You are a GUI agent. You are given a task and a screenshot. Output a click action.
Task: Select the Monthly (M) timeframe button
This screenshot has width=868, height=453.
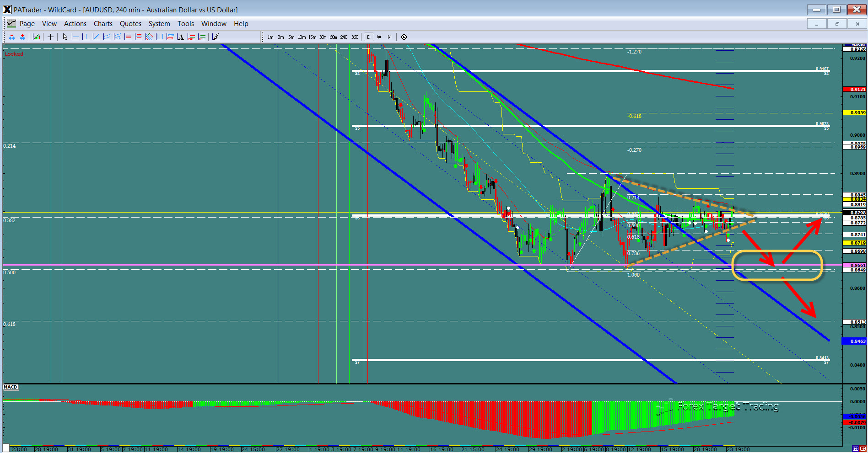click(x=389, y=37)
